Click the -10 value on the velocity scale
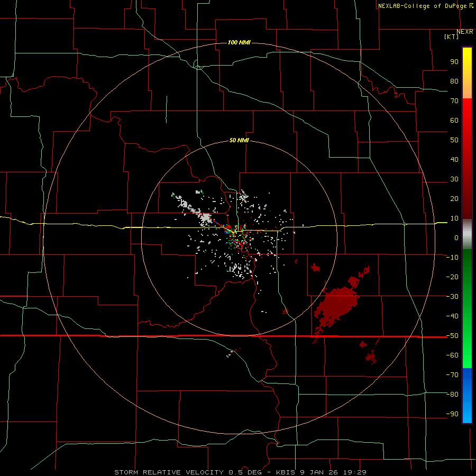 pyautogui.click(x=452, y=258)
